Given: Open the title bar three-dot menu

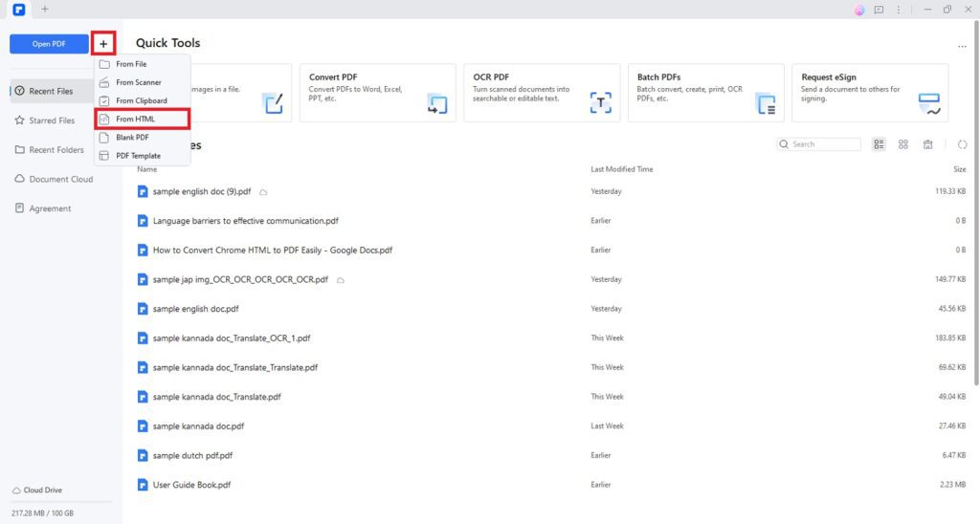Looking at the screenshot, I should [897, 10].
